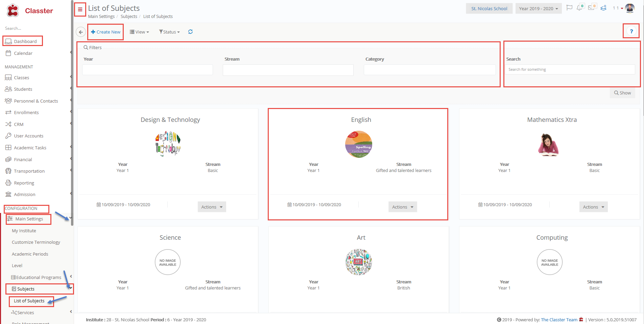Click Main Settings breadcrumb

tap(101, 16)
